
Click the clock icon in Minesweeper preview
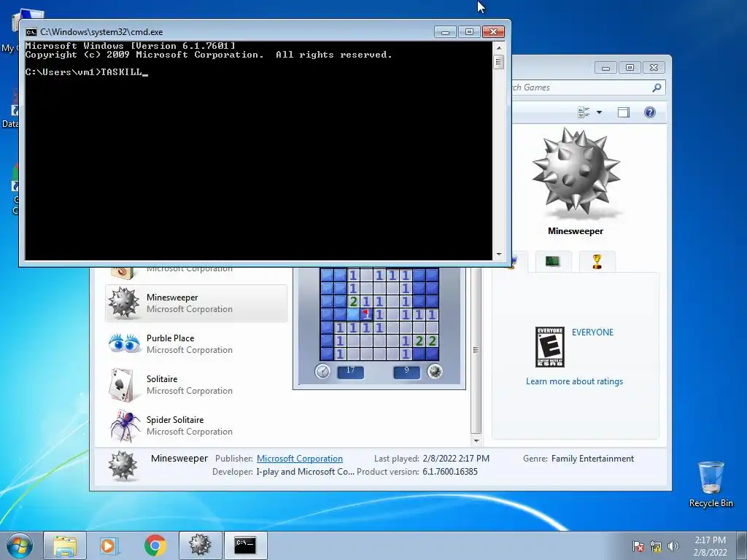tap(322, 371)
